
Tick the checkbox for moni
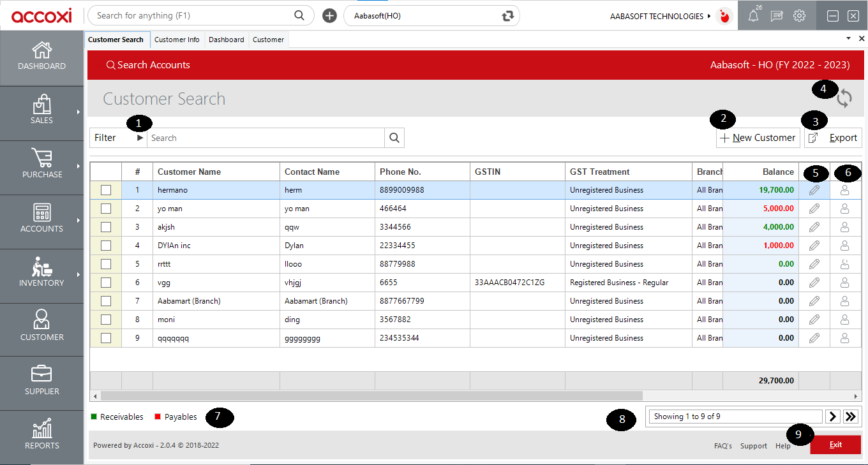point(106,320)
